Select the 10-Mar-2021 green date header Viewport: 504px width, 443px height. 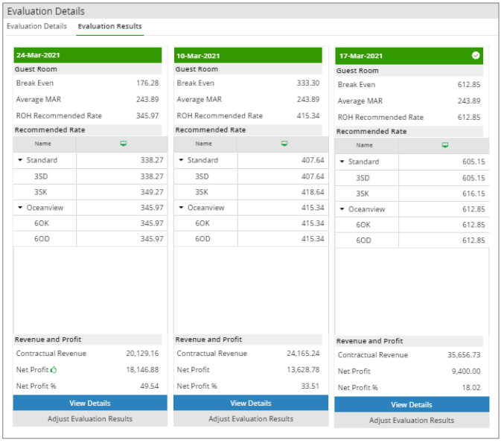pos(251,55)
